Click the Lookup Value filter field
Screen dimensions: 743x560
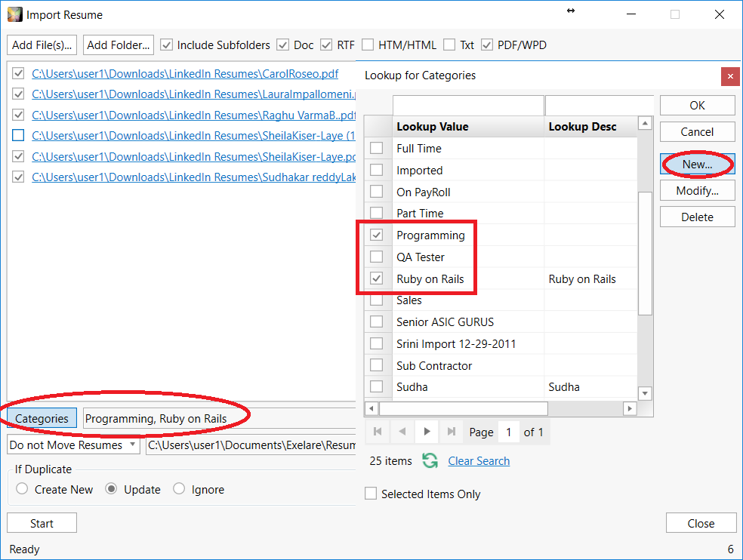click(x=468, y=105)
